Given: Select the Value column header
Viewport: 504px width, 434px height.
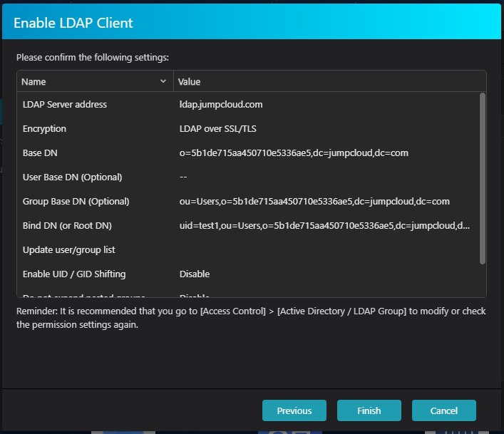Looking at the screenshot, I should pyautogui.click(x=330, y=81).
